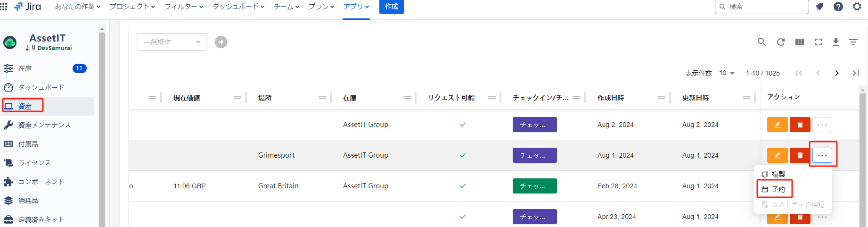Refresh the asset table
The width and height of the screenshot is (868, 227).
coord(781,42)
